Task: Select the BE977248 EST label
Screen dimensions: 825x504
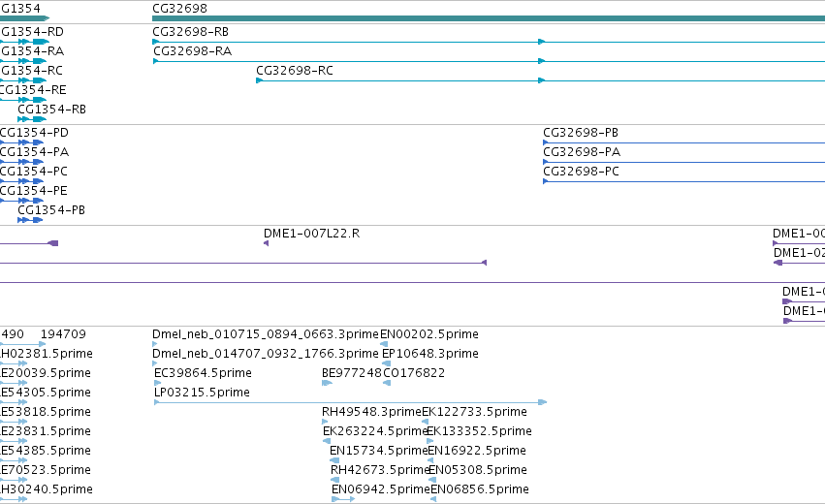Action: [x=352, y=373]
